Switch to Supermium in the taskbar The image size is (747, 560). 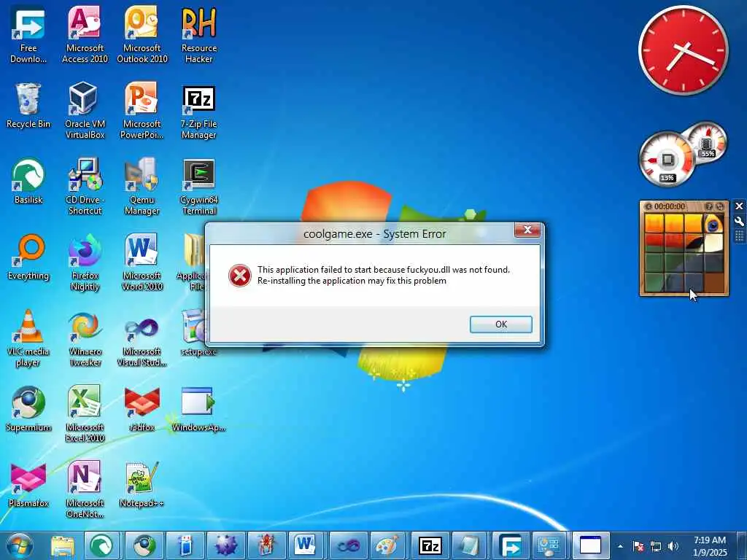coord(144,545)
